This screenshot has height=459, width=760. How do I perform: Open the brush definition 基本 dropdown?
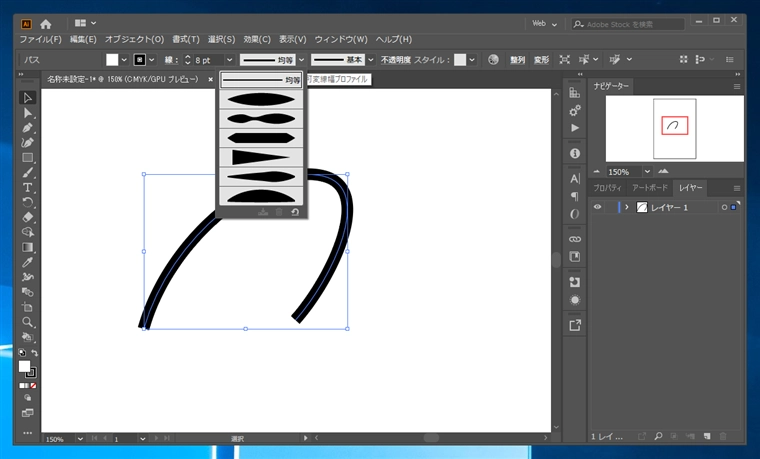coord(371,60)
